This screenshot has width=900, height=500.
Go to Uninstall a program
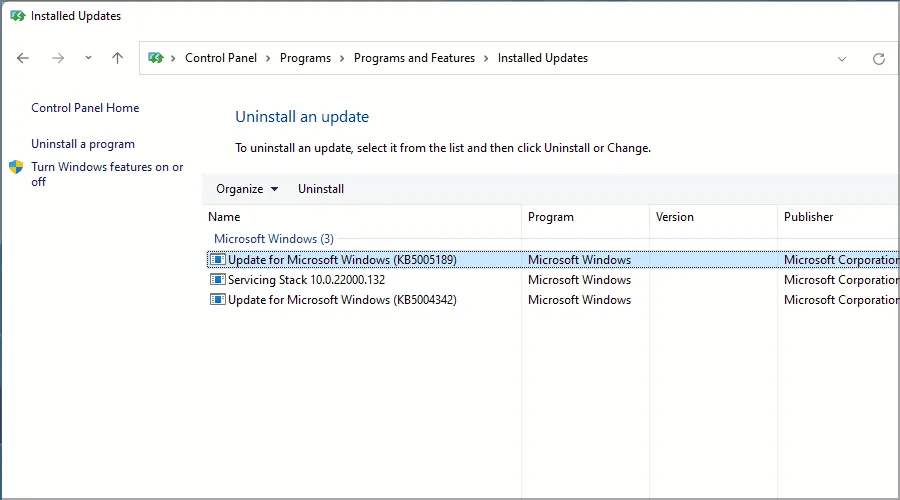click(x=82, y=144)
